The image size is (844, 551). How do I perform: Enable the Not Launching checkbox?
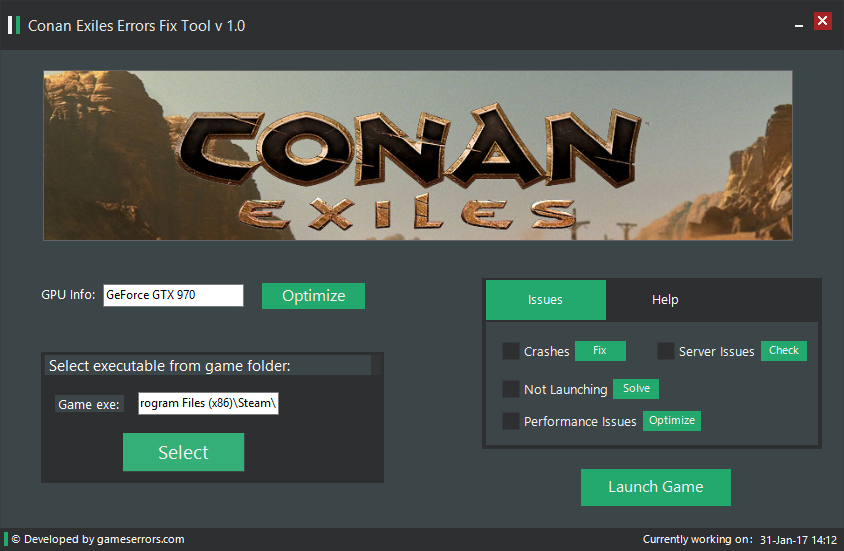510,388
